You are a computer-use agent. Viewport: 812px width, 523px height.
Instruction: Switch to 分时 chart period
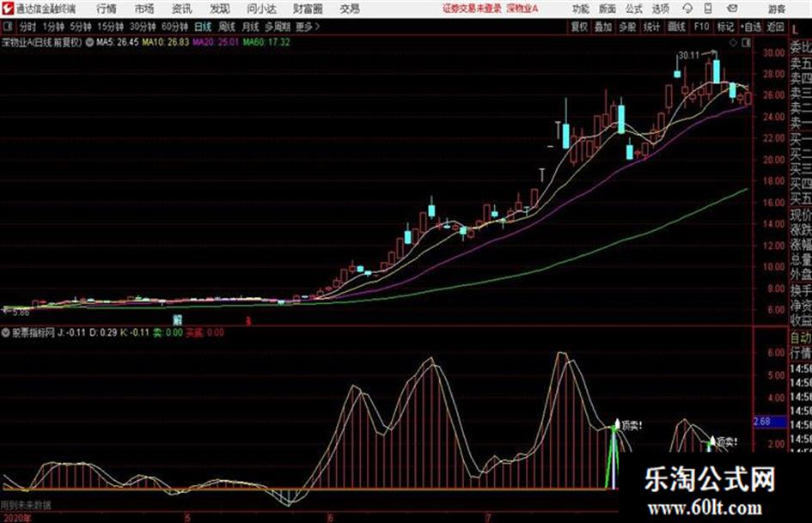click(x=27, y=27)
